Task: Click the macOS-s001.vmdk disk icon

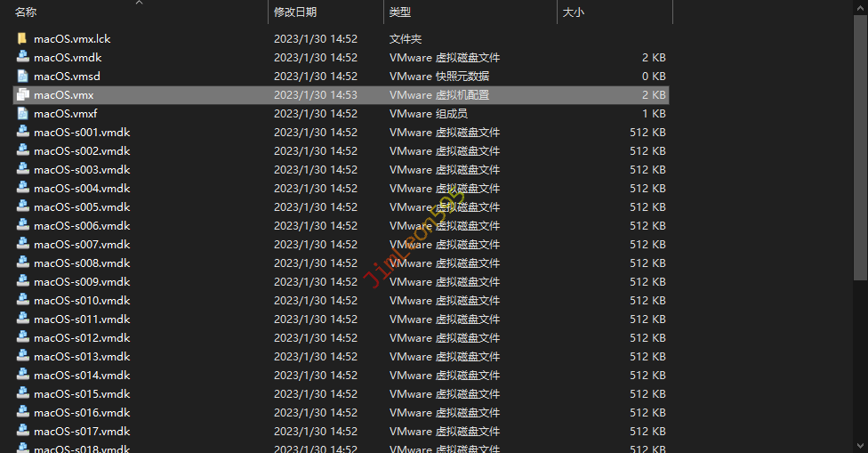Action: (x=23, y=132)
